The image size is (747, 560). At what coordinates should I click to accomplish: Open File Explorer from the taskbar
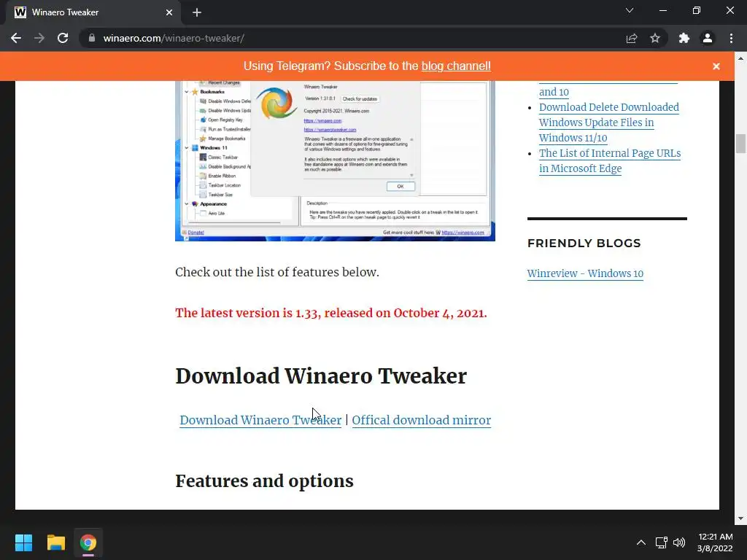(55, 542)
